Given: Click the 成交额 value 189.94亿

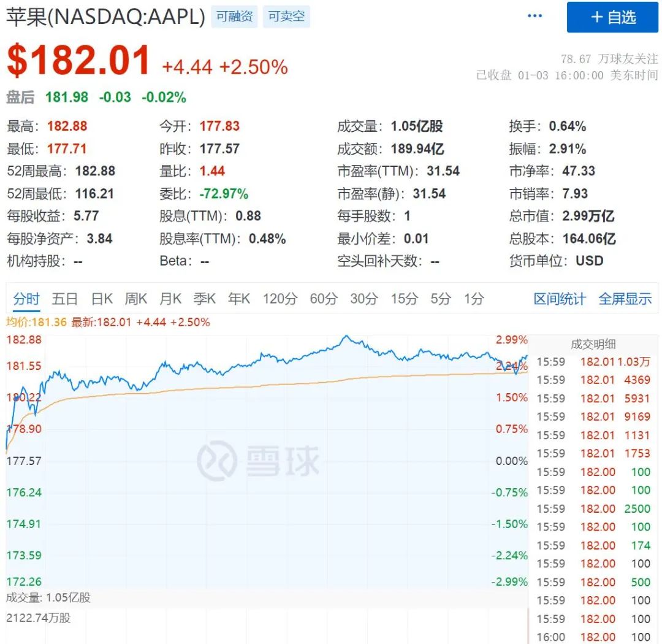Looking at the screenshot, I should (417, 149).
